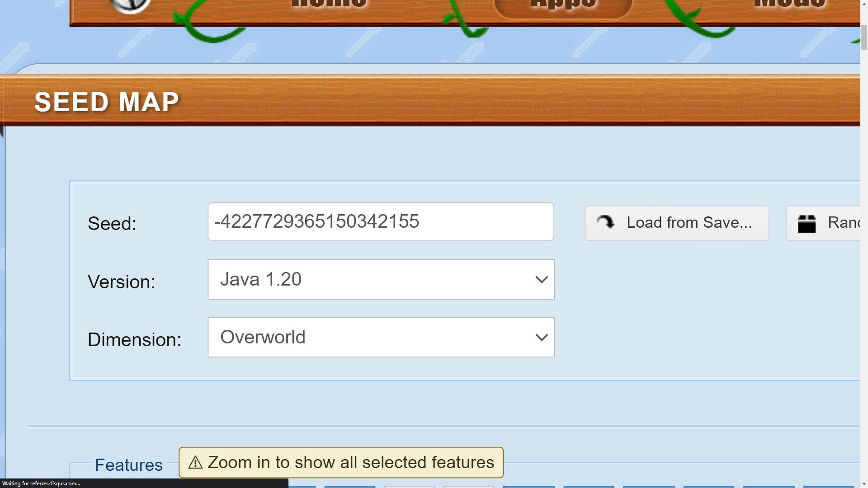Click the Seed input field
868x488 pixels.
pyautogui.click(x=381, y=221)
